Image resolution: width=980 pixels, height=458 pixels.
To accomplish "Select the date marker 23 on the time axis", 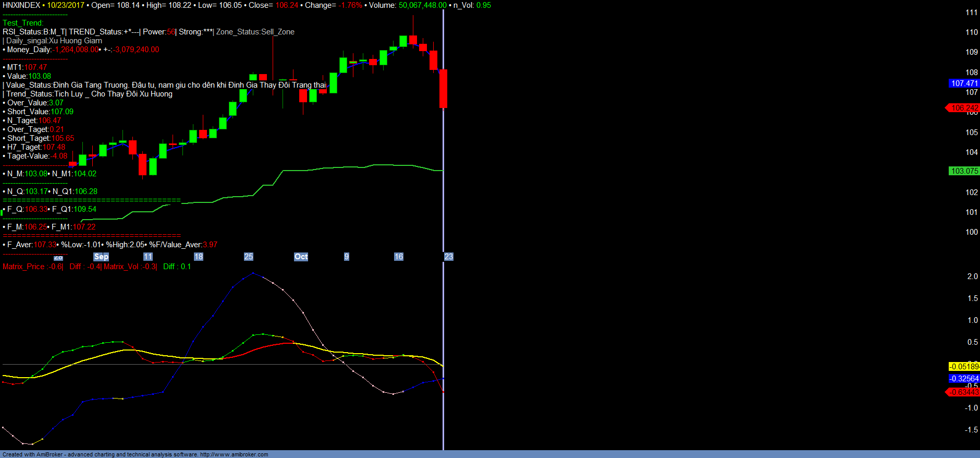I will (449, 257).
